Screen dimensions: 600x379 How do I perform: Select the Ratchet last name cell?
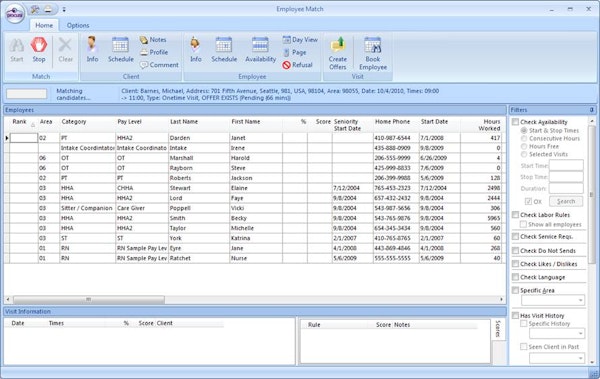(199, 258)
